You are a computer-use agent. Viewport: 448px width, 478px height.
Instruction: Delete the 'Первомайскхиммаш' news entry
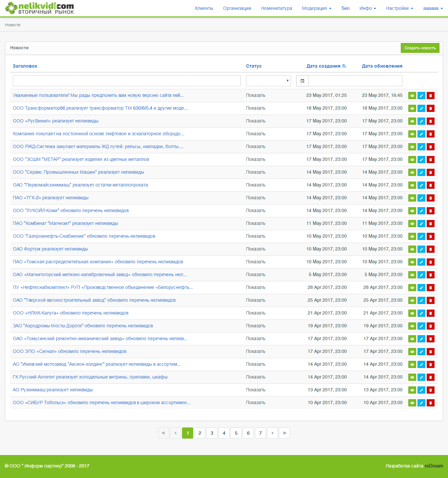click(431, 185)
